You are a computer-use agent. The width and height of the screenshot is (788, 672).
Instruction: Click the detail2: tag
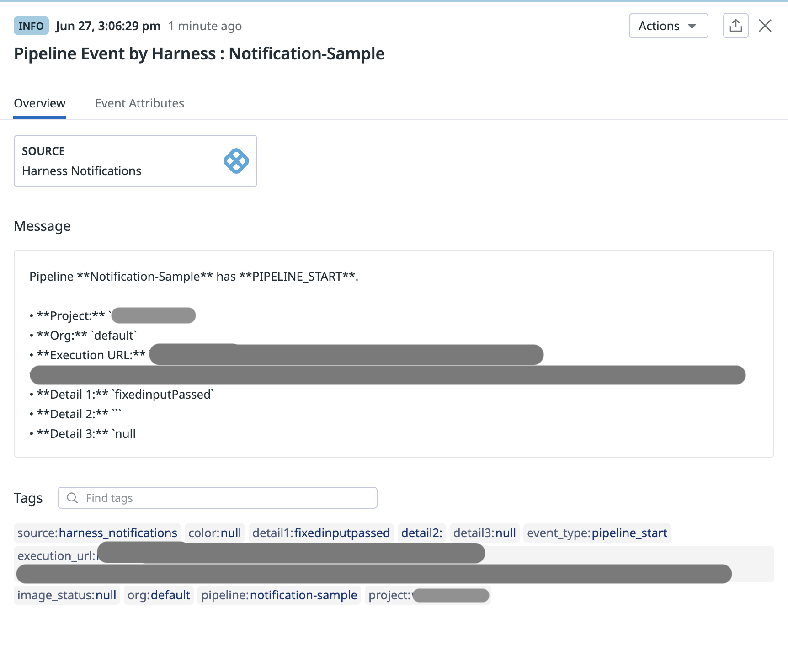click(x=421, y=533)
